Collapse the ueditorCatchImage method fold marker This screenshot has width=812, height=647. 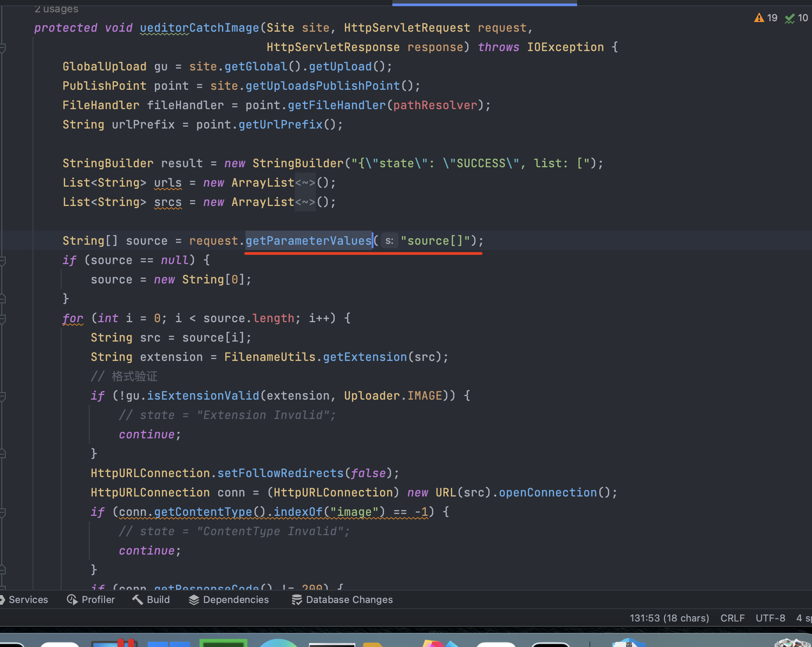3,47
